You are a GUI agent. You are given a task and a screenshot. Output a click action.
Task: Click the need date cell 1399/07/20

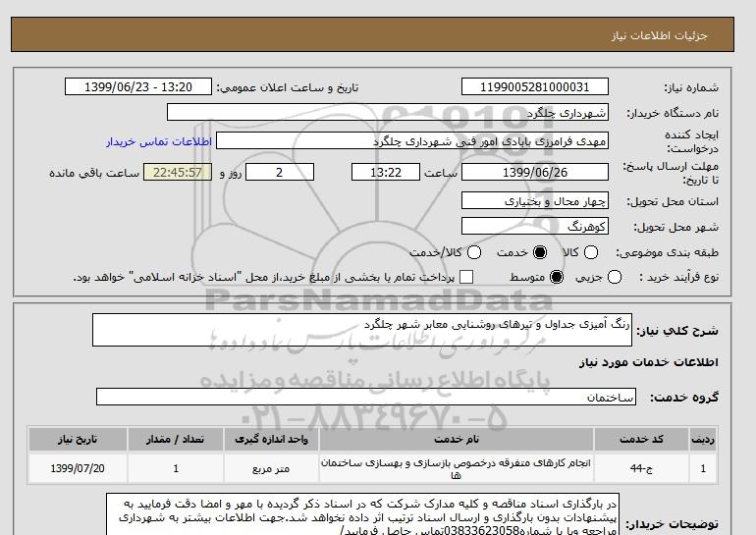coord(78,468)
